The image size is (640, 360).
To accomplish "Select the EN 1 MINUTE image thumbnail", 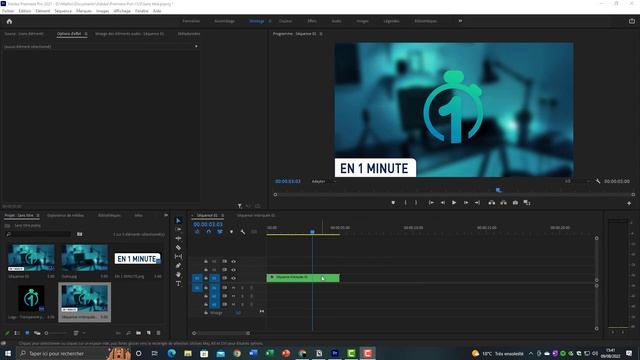I will click(137, 258).
